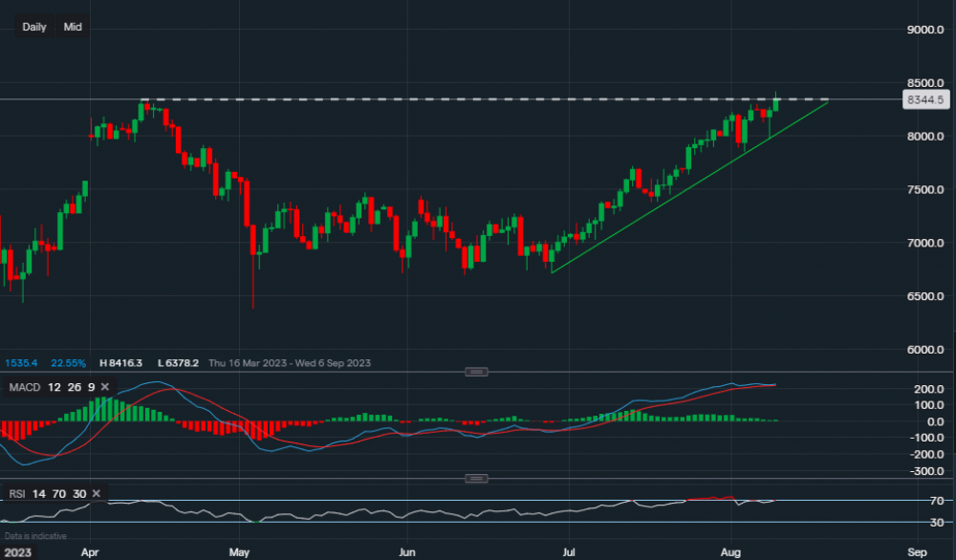Close the RSI indicator using its X
956x560 pixels.
click(98, 493)
